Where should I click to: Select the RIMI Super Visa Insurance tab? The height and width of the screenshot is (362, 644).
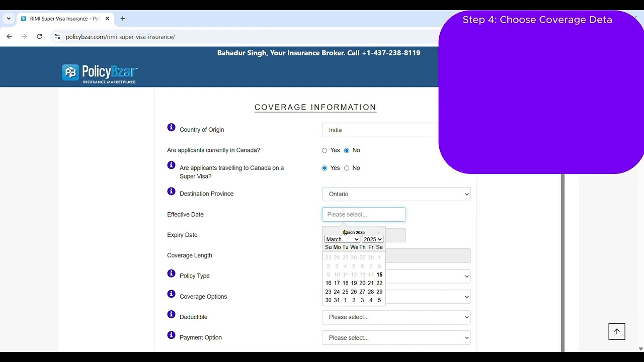pyautogui.click(x=64, y=19)
